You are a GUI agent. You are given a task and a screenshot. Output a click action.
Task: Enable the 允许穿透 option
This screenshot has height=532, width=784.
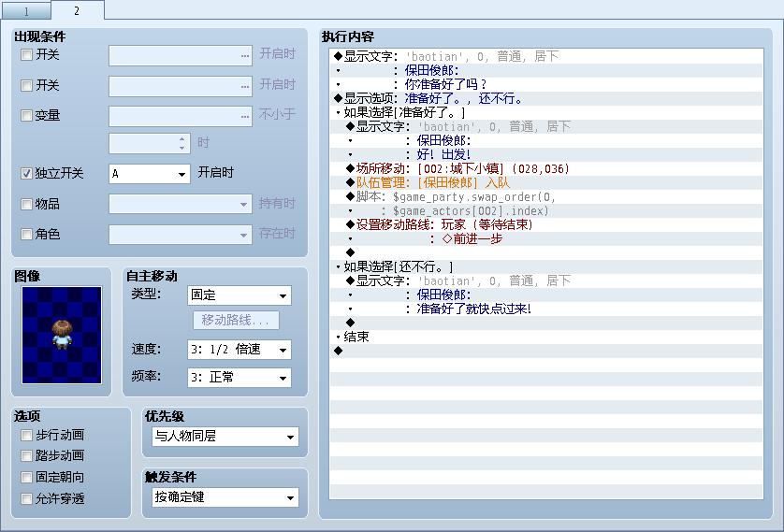26,498
